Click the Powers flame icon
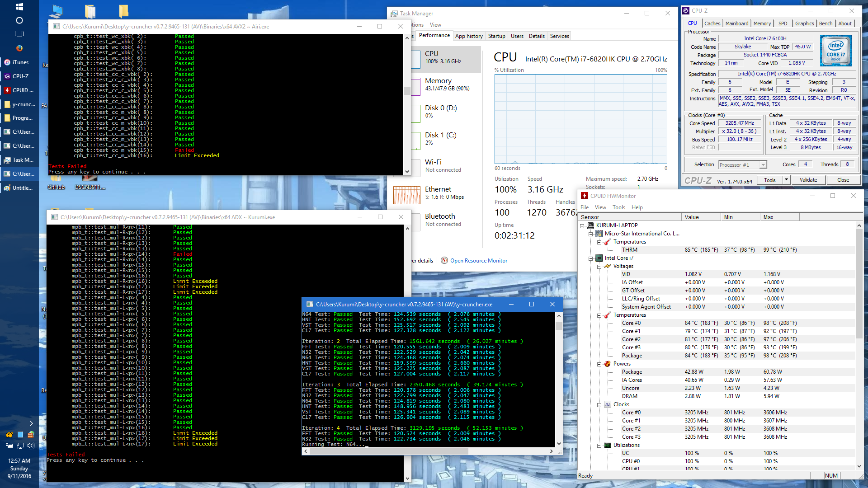This screenshot has height=488, width=868. (607, 364)
